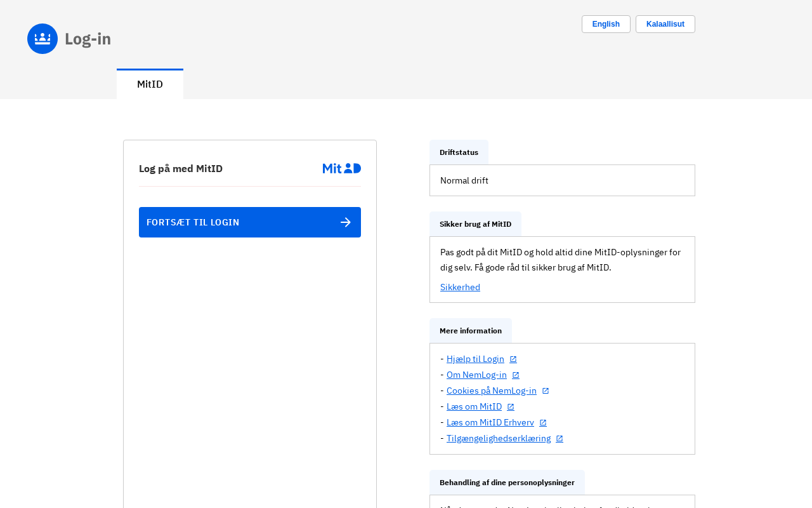This screenshot has height=508, width=812.
Task: Click the arrow icon on login button
Action: coord(346,222)
